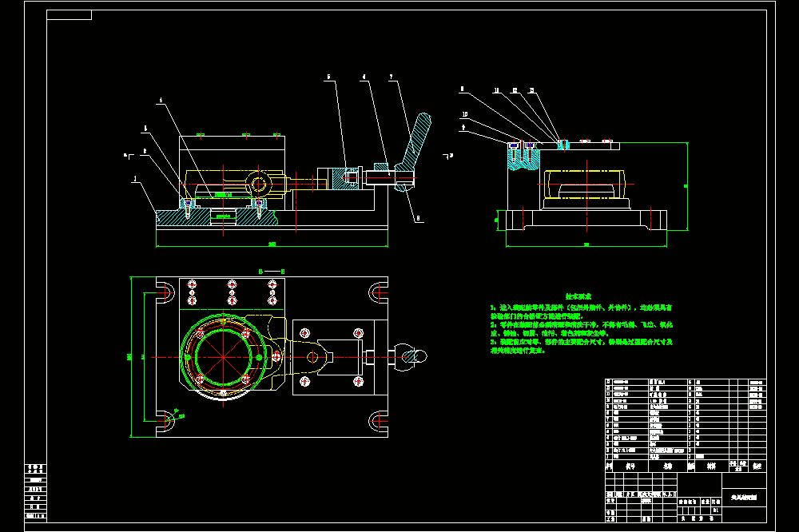Select the green technical requirements text block
This screenshot has width=799, height=532.
(582, 324)
